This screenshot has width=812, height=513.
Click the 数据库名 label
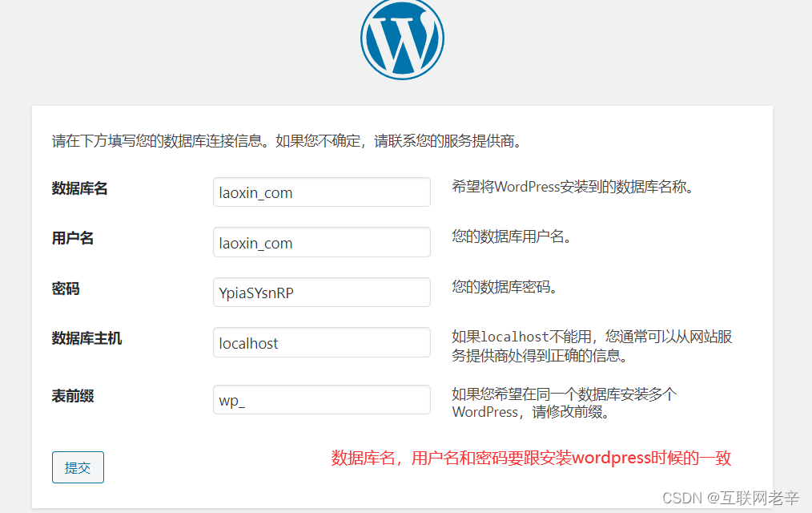80,188
